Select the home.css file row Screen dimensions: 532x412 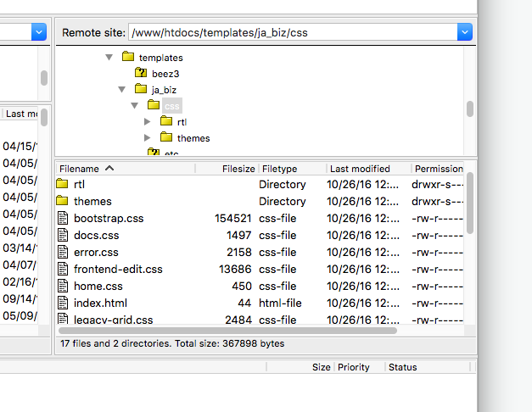[98, 287]
